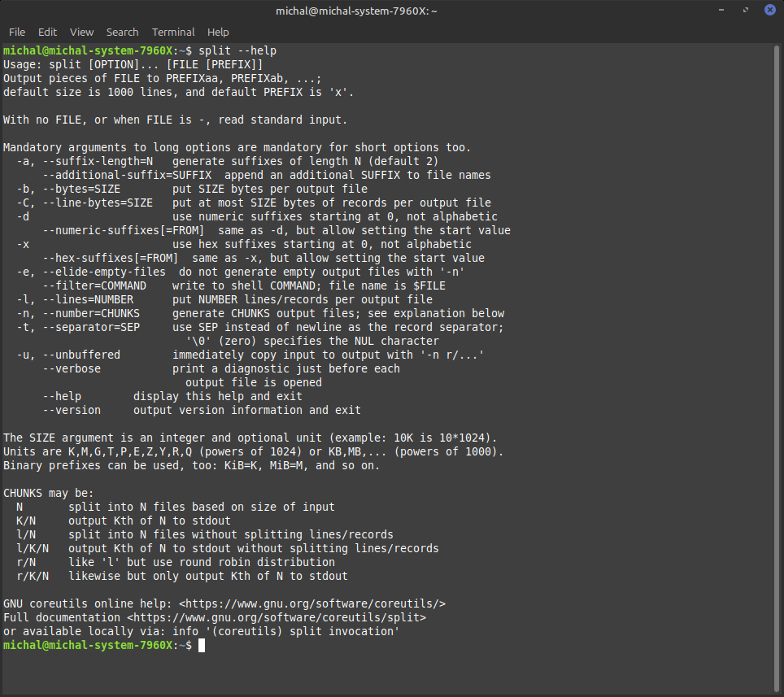Open the coreutils/split full documentation URL
The image size is (784, 697).
click(x=277, y=617)
